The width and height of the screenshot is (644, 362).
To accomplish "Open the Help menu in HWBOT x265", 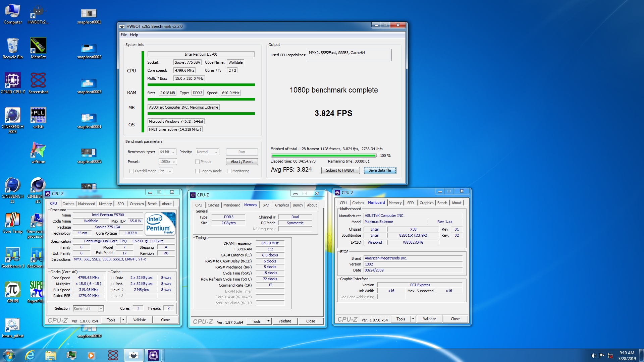I will point(134,35).
